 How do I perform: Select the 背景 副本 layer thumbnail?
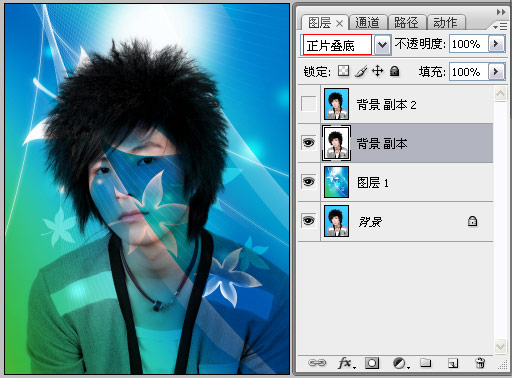tap(336, 143)
